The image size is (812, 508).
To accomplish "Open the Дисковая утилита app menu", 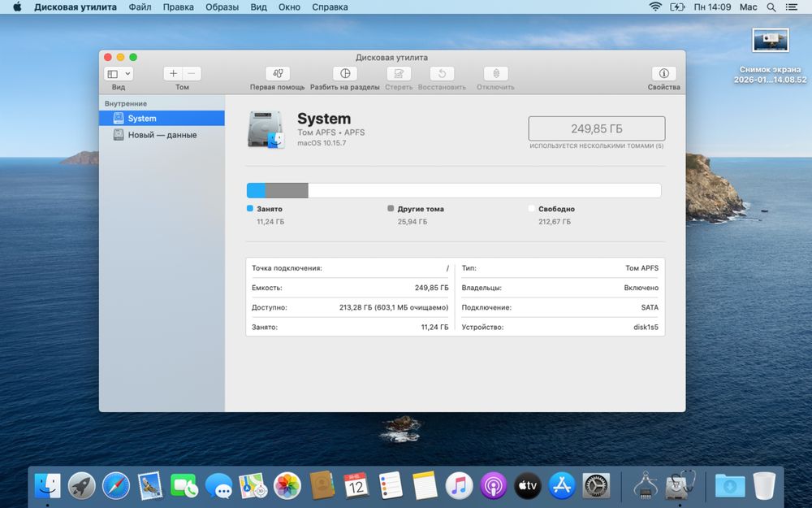I will [x=76, y=7].
